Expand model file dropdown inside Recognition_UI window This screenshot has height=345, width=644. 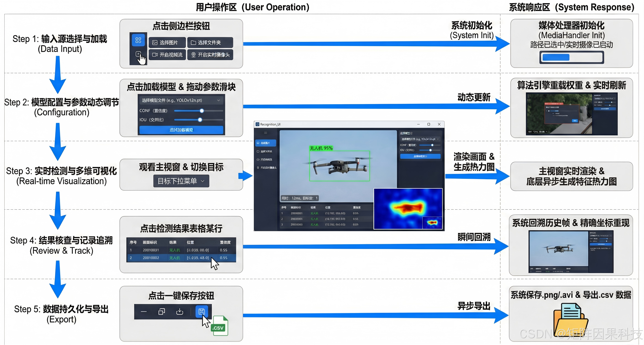(x=420, y=139)
